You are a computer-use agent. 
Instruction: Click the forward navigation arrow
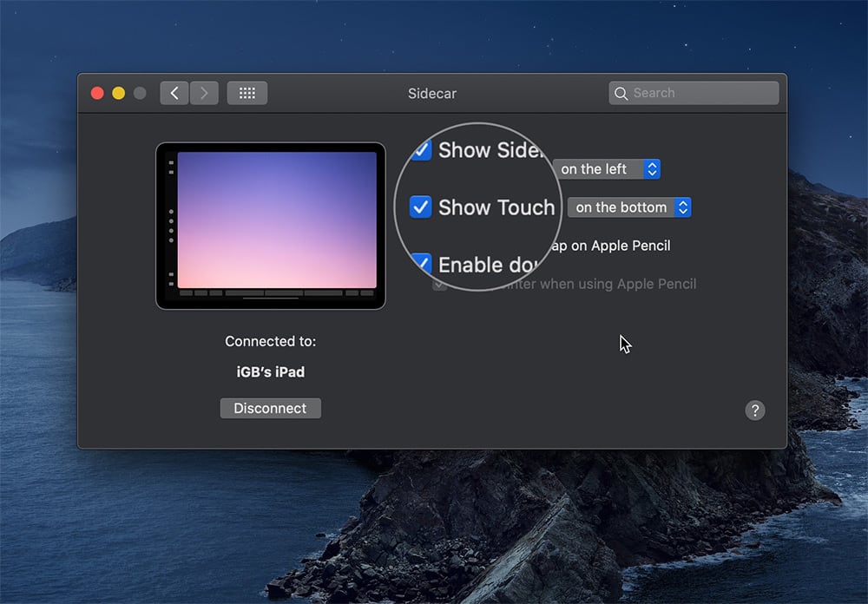203,92
